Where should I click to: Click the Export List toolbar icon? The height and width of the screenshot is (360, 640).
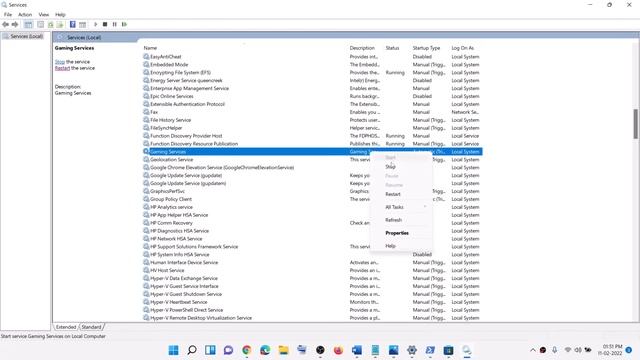pos(60,24)
